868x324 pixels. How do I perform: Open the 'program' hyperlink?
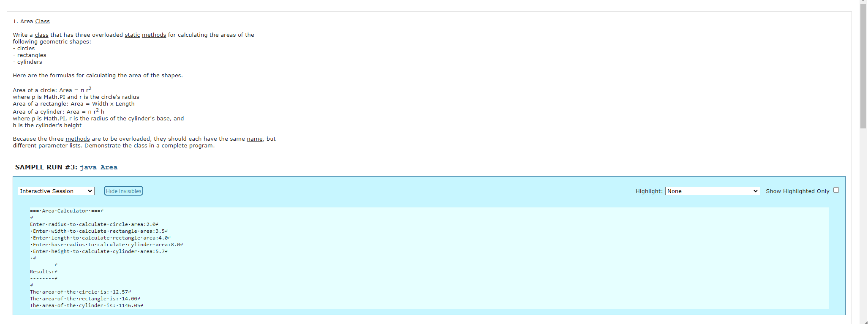[x=201, y=145]
